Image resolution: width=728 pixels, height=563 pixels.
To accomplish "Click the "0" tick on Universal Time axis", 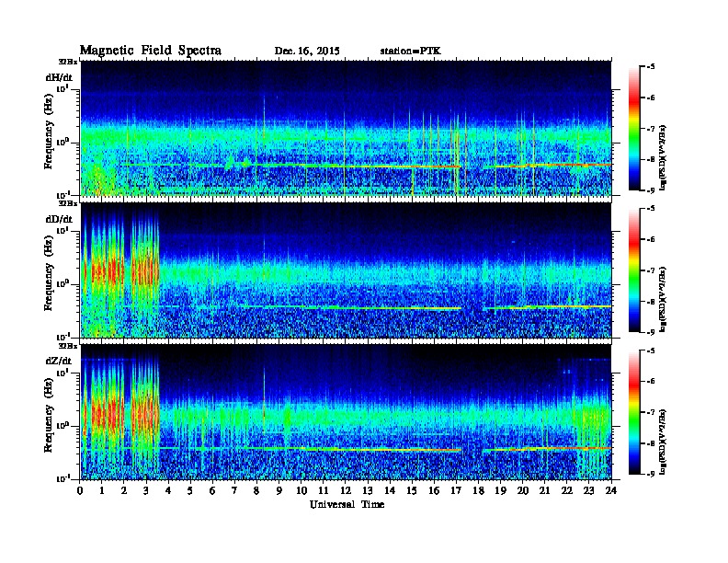I will pos(80,490).
